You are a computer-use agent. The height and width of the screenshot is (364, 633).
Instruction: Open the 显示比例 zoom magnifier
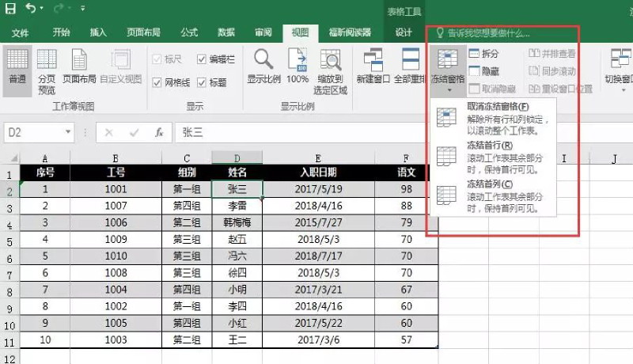pos(262,65)
